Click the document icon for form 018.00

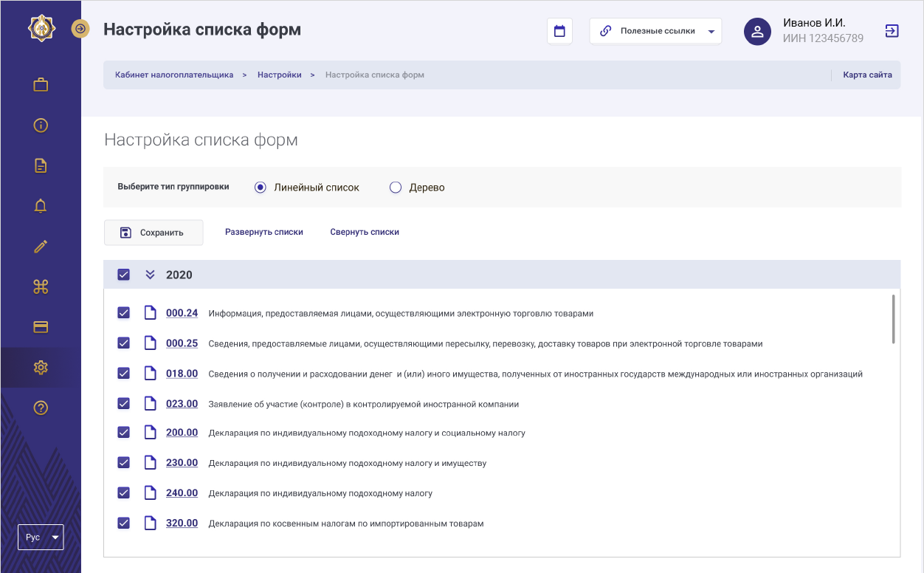[150, 374]
